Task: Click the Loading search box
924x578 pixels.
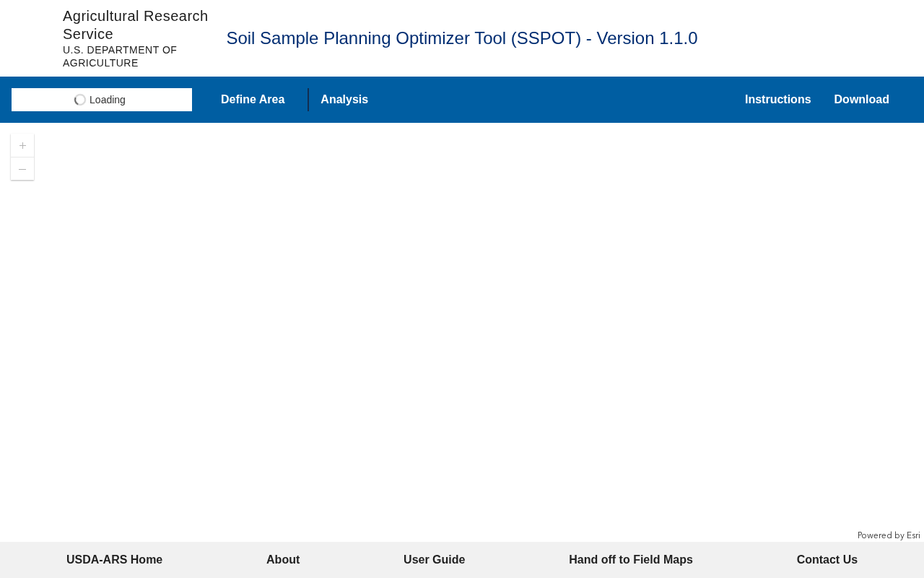Action: click(x=102, y=100)
